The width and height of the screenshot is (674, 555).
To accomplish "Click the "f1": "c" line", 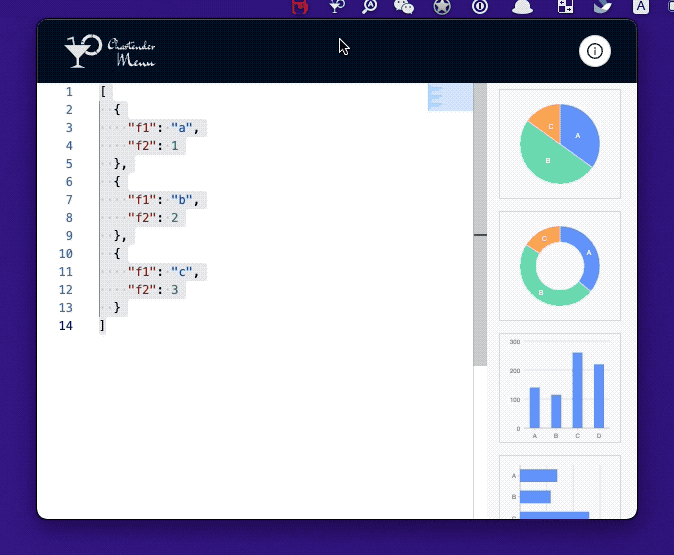I will [163, 272].
